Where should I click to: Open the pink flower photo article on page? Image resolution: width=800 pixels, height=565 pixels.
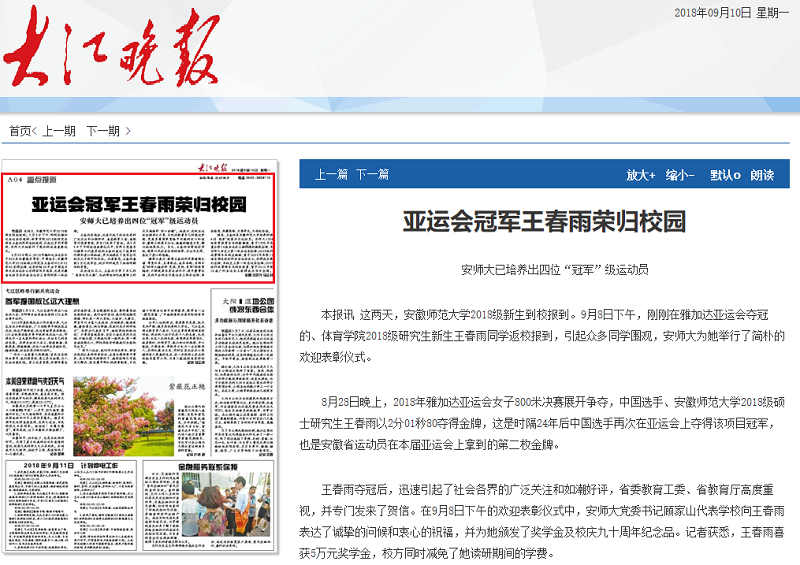coord(123,416)
